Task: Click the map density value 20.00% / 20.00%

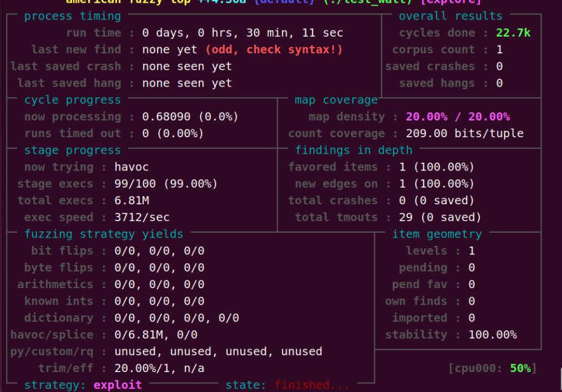Action: click(x=458, y=117)
